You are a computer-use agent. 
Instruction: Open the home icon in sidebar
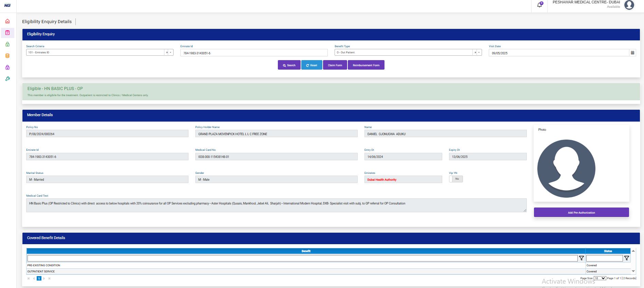7,21
